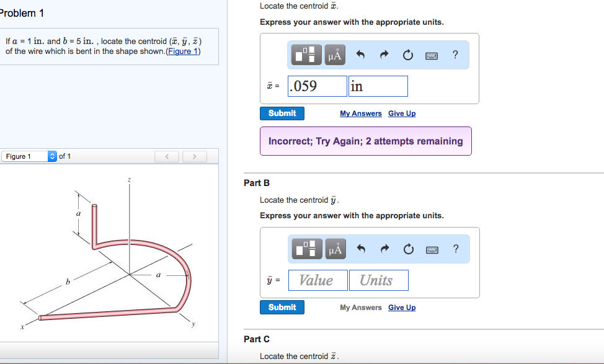Redo entry in Part A equation editor
Viewport: 604px width, 364px height.
tap(384, 54)
